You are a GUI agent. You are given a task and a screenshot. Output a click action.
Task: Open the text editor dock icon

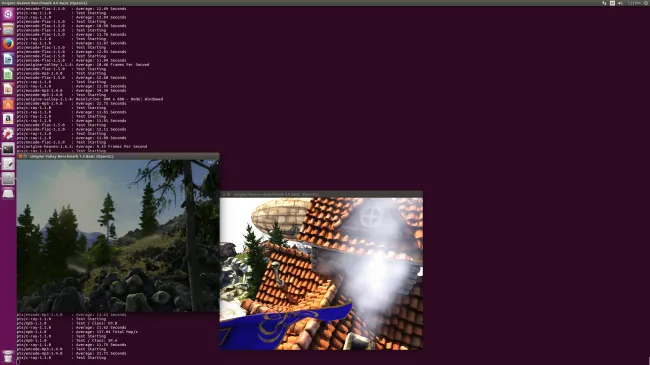click(x=8, y=163)
